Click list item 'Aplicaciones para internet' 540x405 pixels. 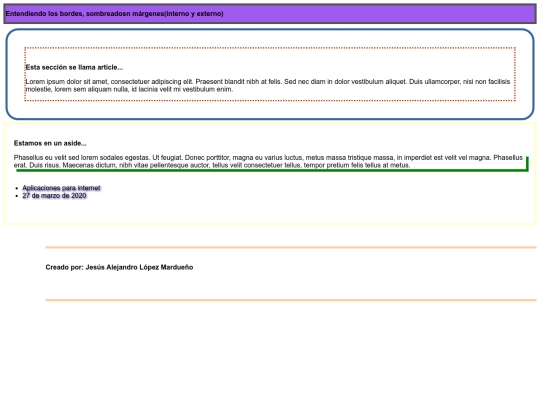point(61,188)
